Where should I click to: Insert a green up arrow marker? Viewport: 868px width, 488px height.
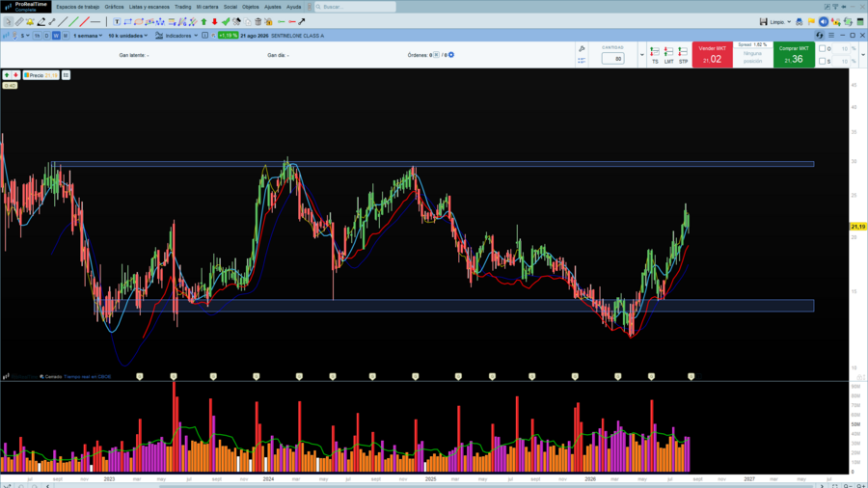(203, 21)
